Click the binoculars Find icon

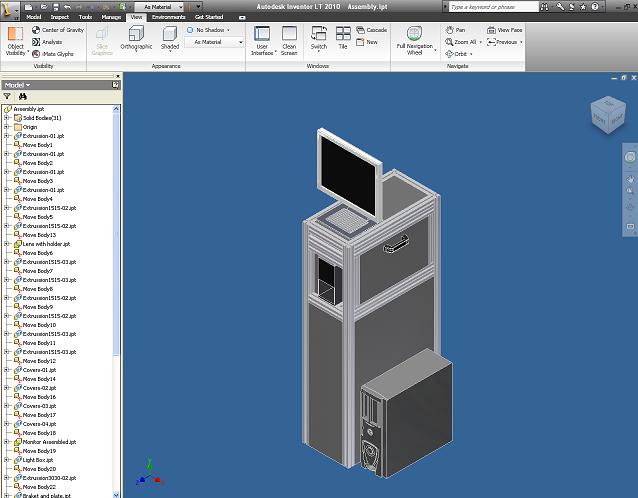point(22,96)
